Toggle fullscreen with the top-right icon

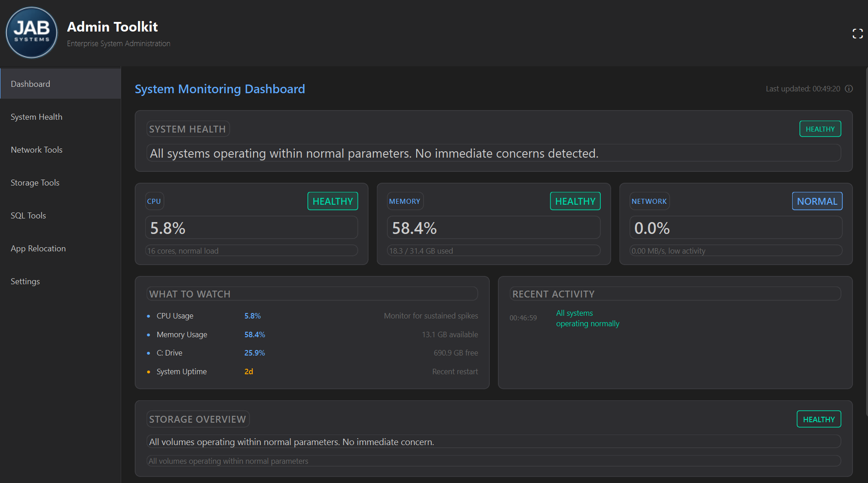[857, 32]
